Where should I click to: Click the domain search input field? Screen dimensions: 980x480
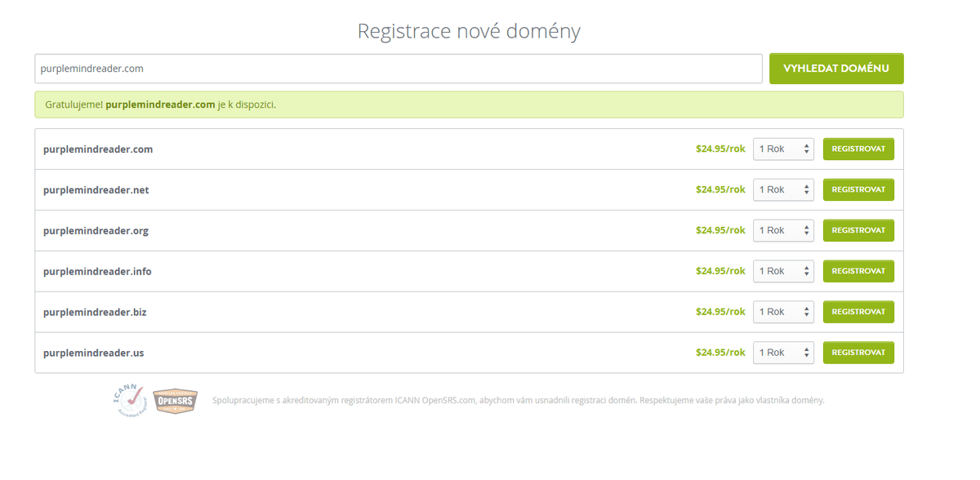pyautogui.click(x=399, y=69)
